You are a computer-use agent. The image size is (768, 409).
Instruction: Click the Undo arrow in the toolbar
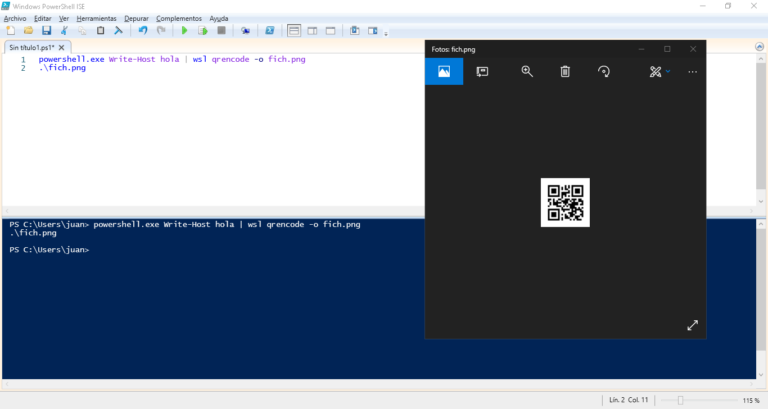click(143, 31)
